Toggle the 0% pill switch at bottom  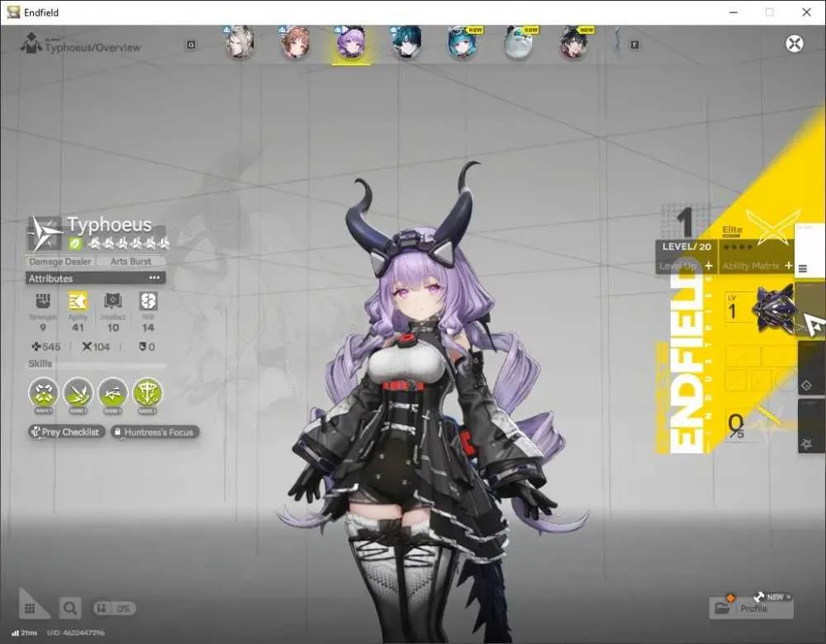[x=114, y=608]
